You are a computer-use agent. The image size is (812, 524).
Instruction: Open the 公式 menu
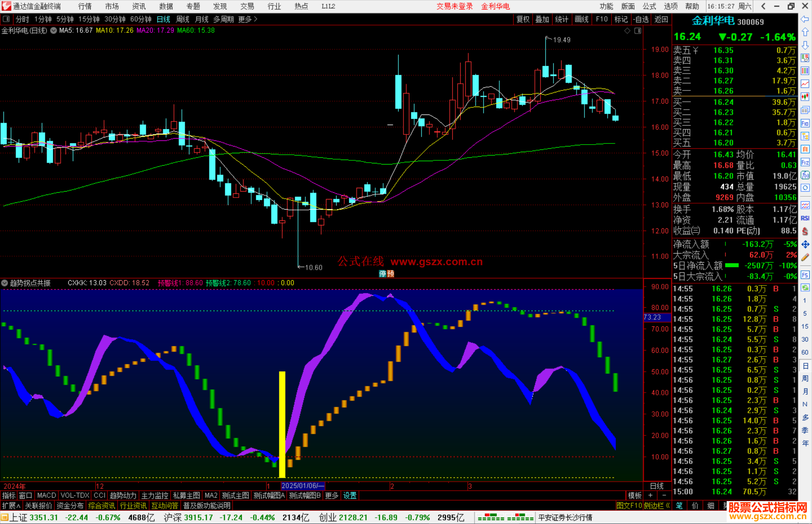tap(649, 6)
